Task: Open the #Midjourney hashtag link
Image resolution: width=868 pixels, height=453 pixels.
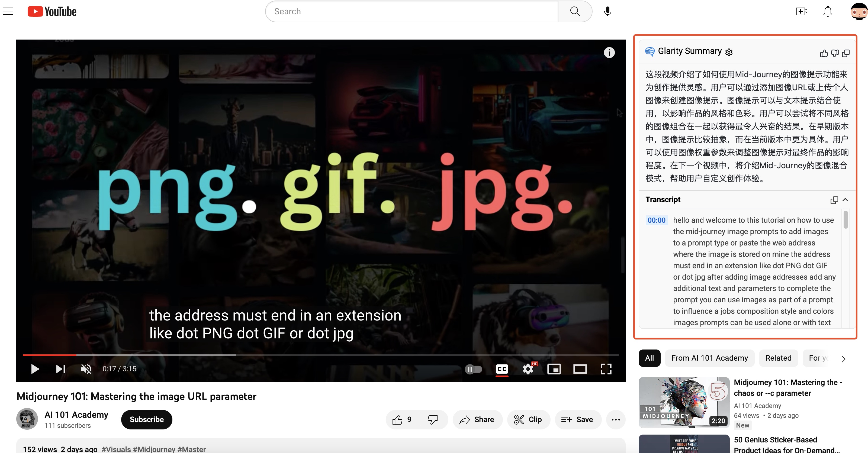Action: 153,449
